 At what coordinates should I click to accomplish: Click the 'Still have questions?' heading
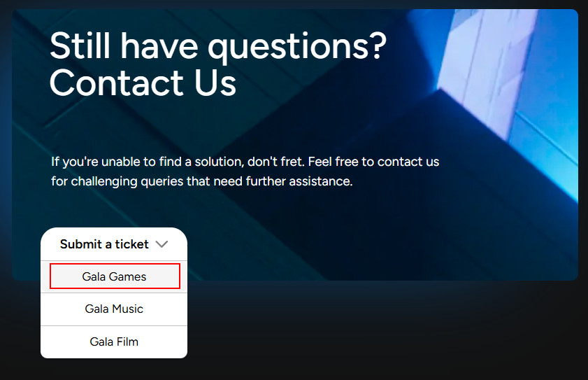(x=218, y=47)
